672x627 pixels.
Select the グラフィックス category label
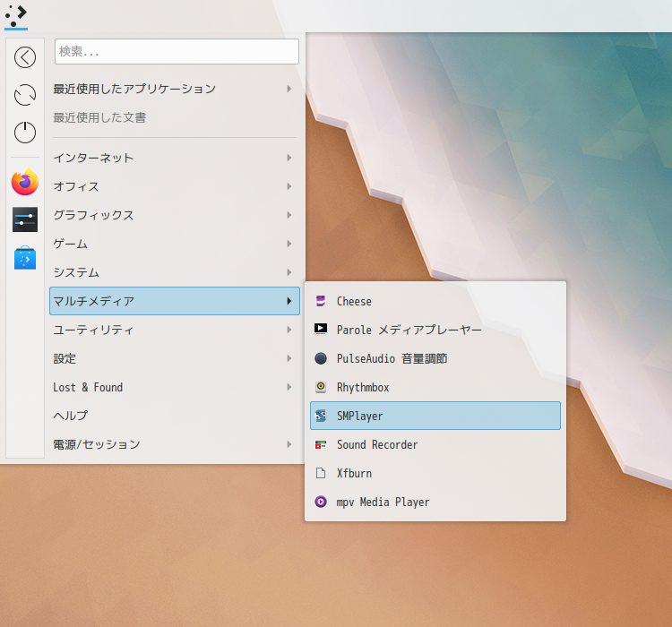(x=93, y=215)
